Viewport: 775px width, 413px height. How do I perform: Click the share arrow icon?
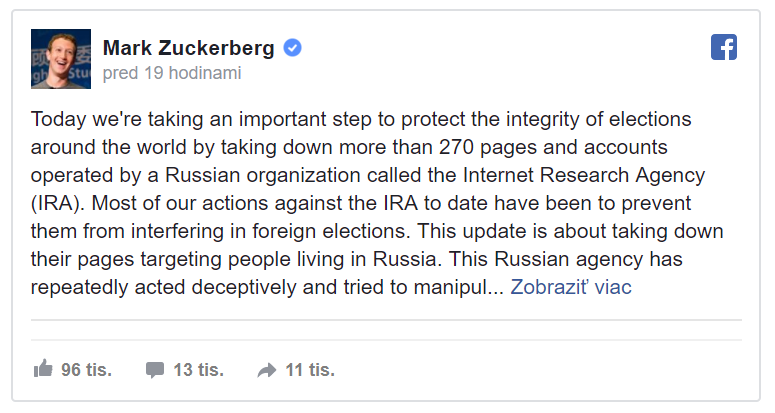pyautogui.click(x=267, y=370)
